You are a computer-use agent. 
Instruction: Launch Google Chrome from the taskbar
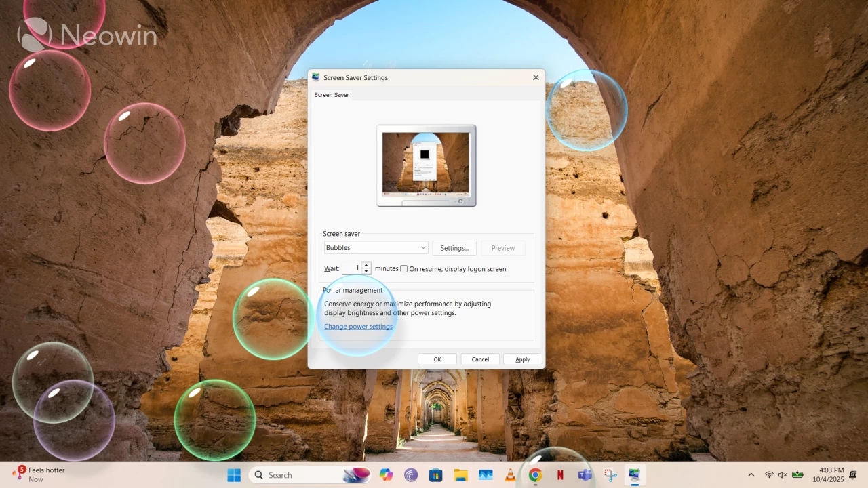coord(536,474)
